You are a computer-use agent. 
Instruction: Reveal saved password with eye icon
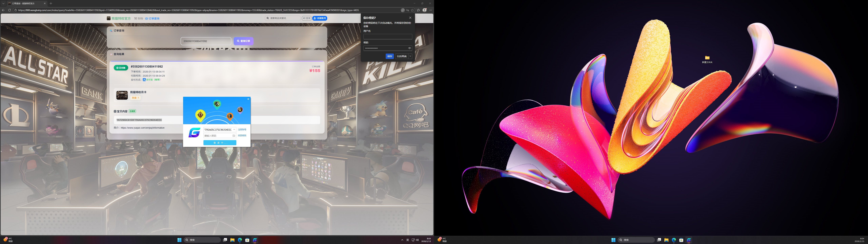click(x=409, y=48)
